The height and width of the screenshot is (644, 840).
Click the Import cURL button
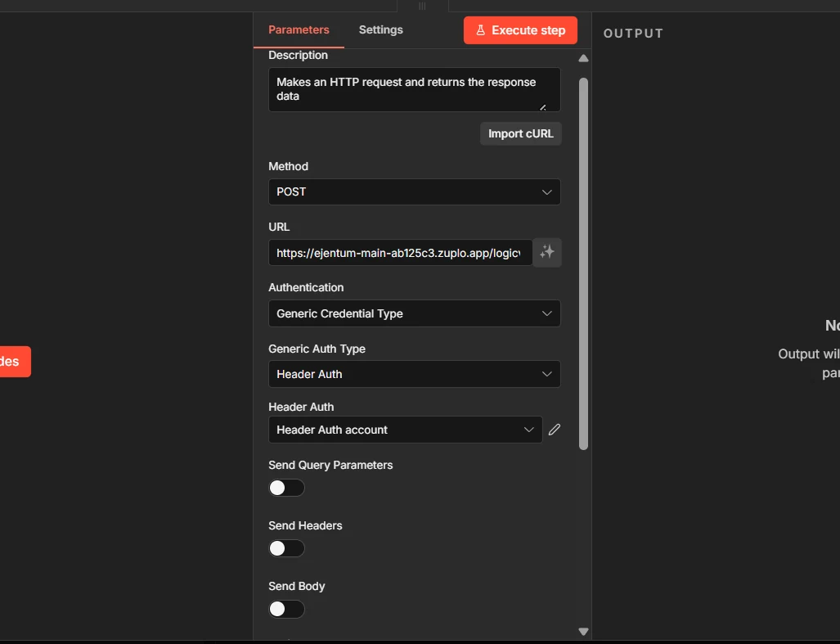[520, 133]
